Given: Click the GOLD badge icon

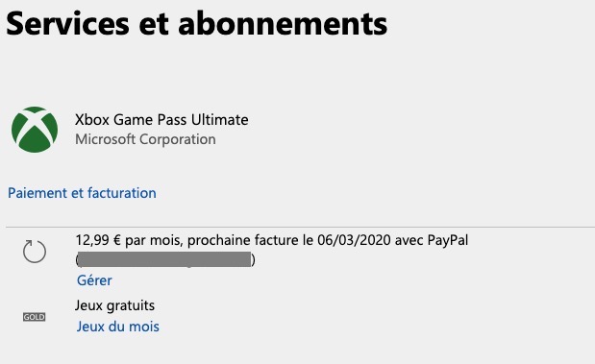Looking at the screenshot, I should pos(35,317).
